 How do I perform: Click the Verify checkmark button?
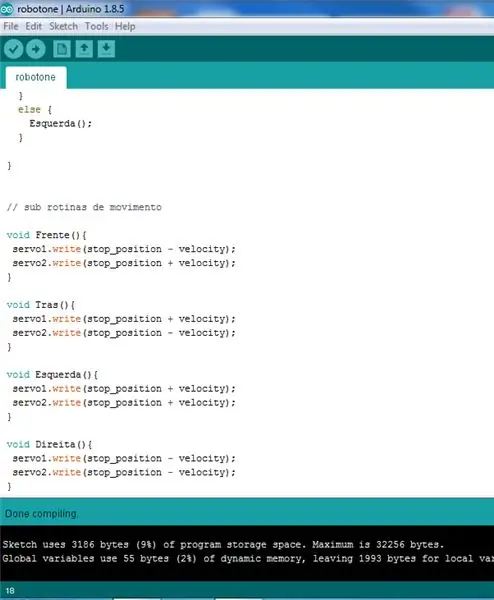pos(14,49)
